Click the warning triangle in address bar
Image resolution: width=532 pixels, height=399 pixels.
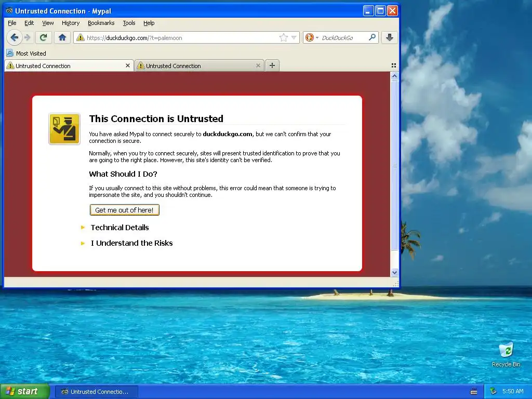click(x=81, y=37)
